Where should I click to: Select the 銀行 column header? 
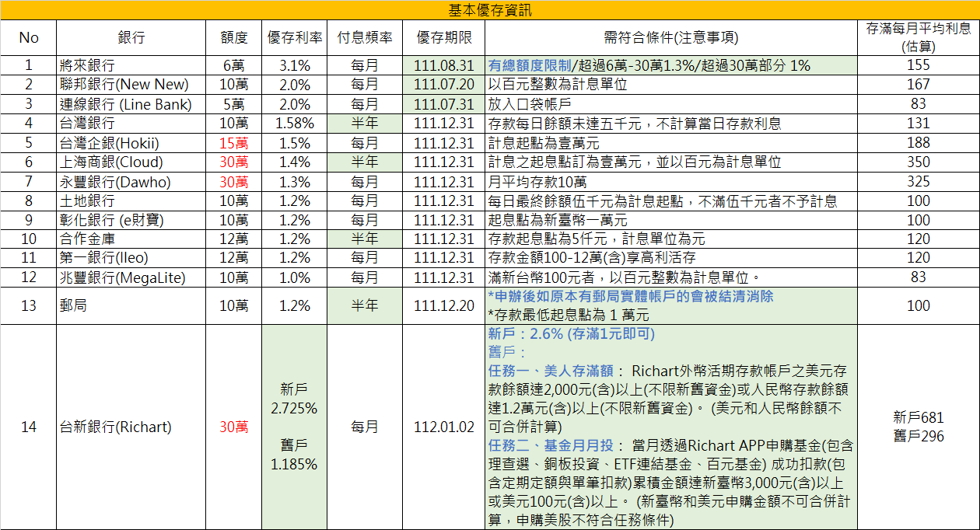[131, 37]
